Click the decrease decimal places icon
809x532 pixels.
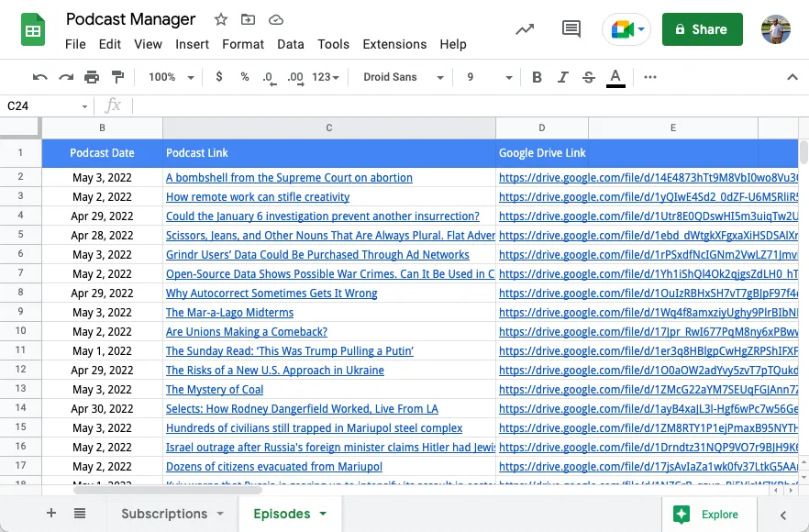(269, 77)
